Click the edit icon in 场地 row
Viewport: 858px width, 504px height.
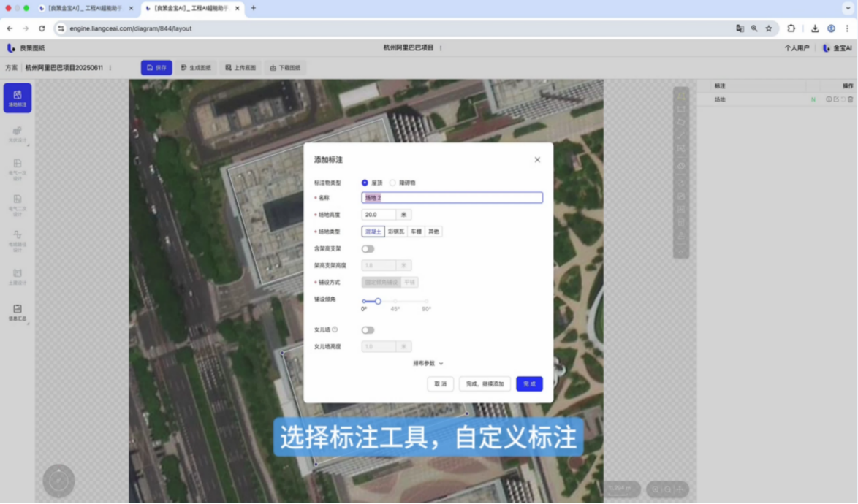pos(836,99)
